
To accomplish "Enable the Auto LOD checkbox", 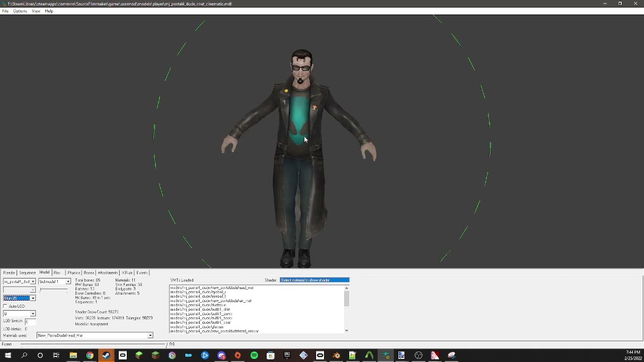I will tap(6, 306).
